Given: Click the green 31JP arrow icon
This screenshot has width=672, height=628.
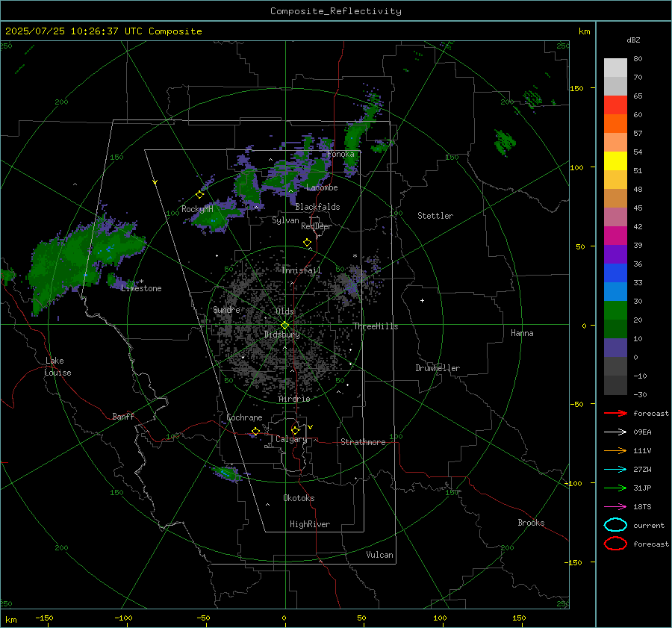Looking at the screenshot, I should click(615, 488).
